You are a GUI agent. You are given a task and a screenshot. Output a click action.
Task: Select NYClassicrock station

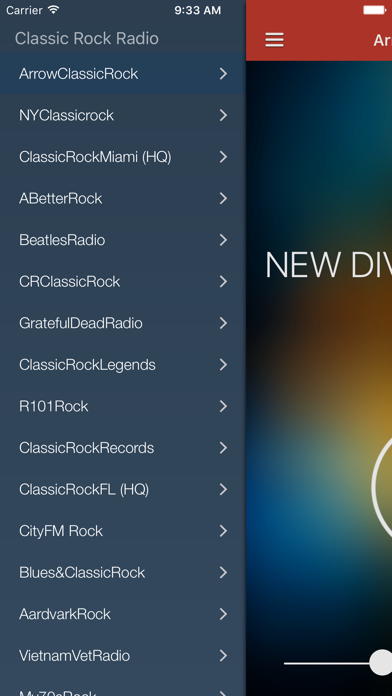click(x=123, y=115)
